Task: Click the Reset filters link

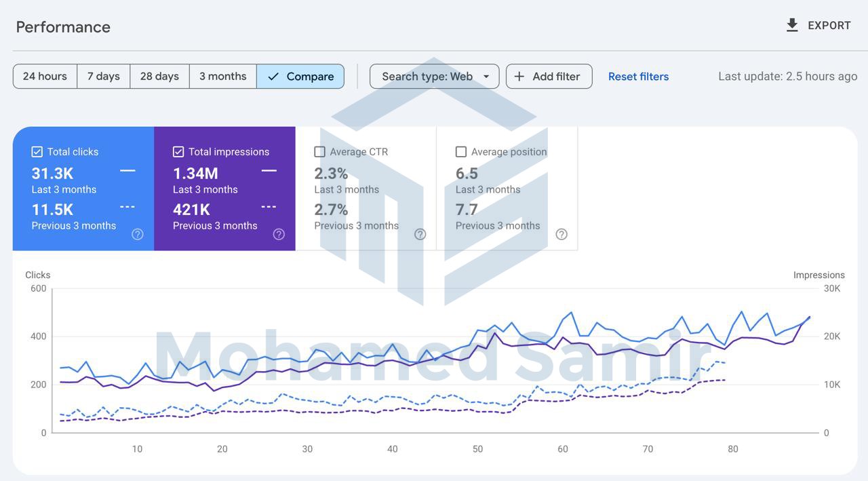Action: tap(638, 77)
